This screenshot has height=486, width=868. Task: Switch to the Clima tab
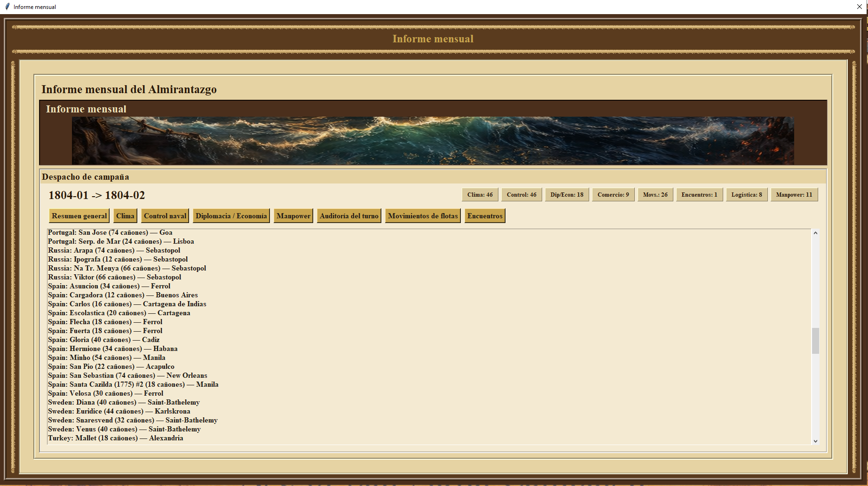click(125, 216)
